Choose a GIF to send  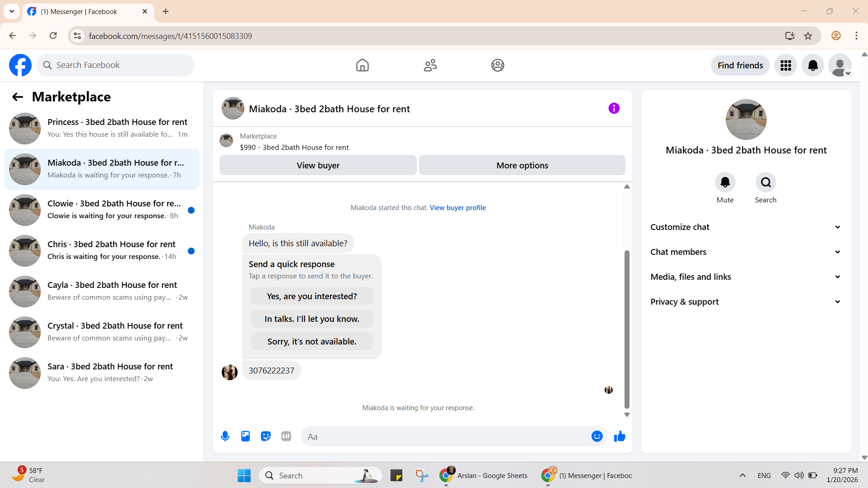286,436
